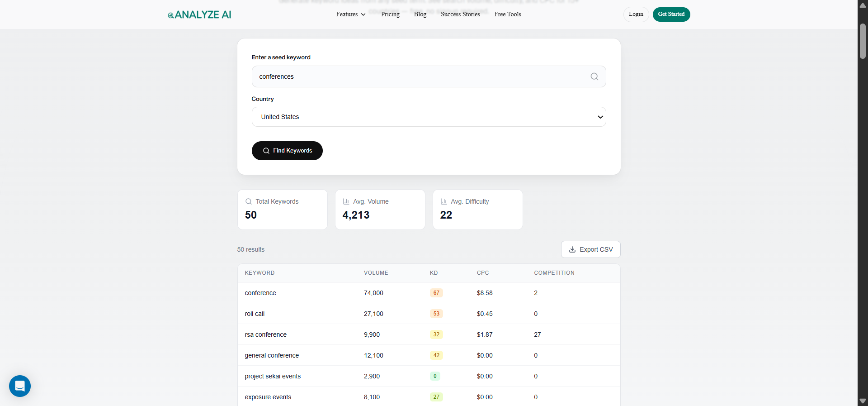This screenshot has width=868, height=406.
Task: Click the Avg. Difficulty value 22
Action: 446,215
